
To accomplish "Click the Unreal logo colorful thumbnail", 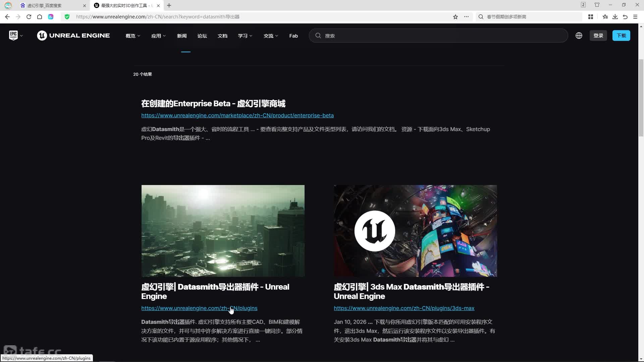I will point(416,231).
